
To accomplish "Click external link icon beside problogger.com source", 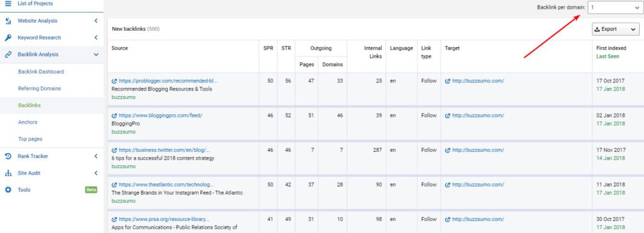I will click(114, 81).
